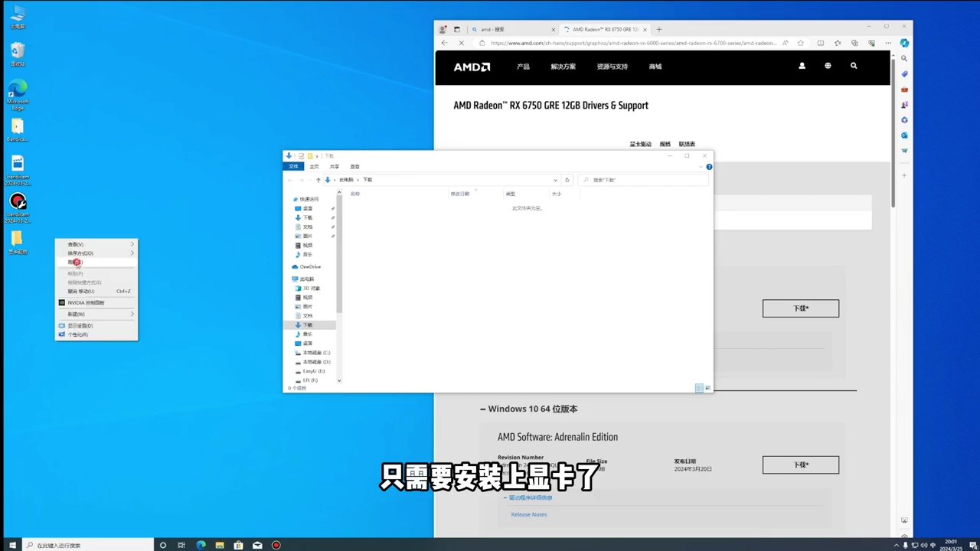Open the 文件 tab in File Explorer
The width and height of the screenshot is (980, 551).
pyautogui.click(x=293, y=167)
